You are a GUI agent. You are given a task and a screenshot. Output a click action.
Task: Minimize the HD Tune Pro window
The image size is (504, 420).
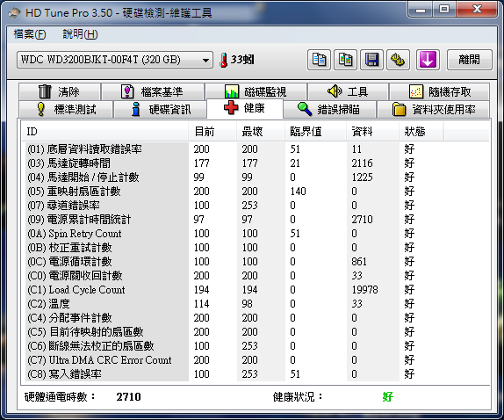coord(420,10)
